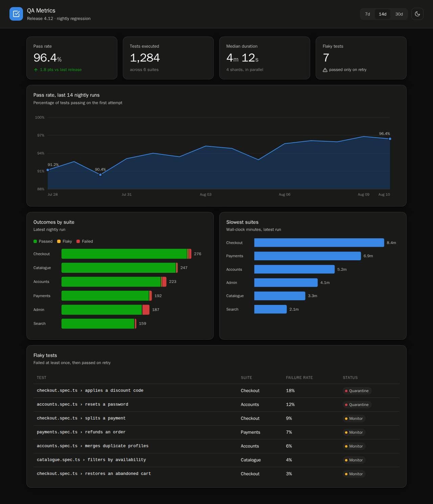This screenshot has height=504, width=433.
Task: Click the orange Monitor dot for splits a payment
Action: pyautogui.click(x=346, y=418)
